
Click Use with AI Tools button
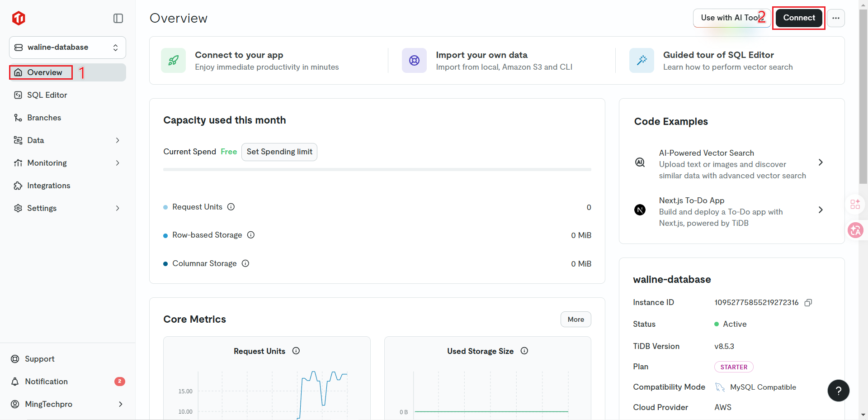pos(731,18)
